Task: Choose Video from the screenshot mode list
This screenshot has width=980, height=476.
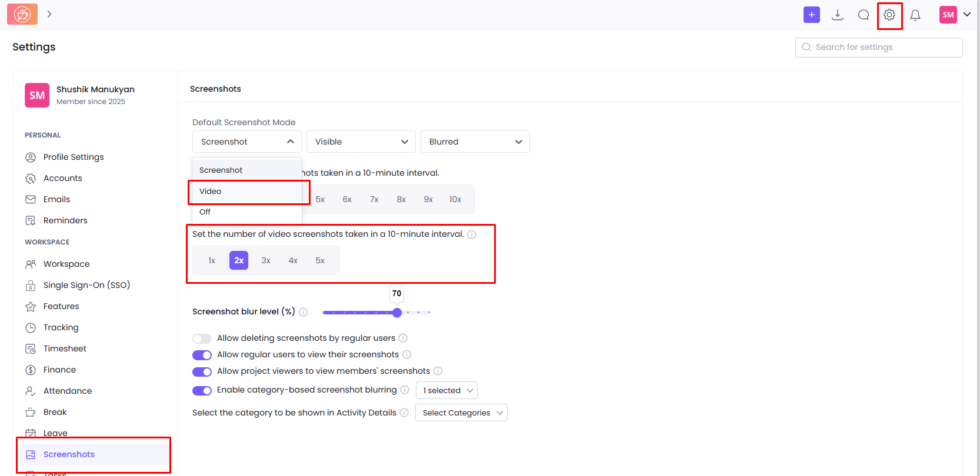Action: pyautogui.click(x=211, y=192)
